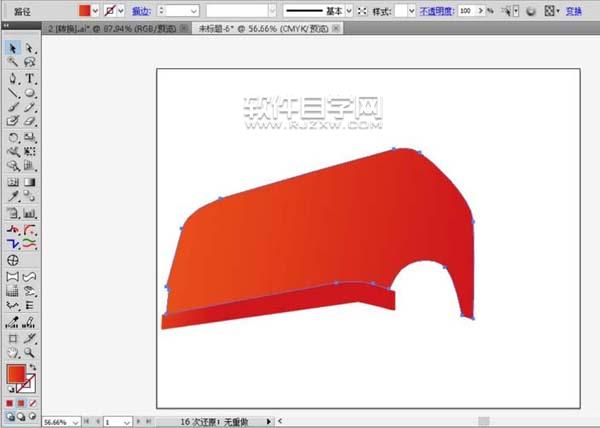Viewport: 600px width, 428px height.
Task: Select the black arrow Selection tool
Action: point(13,48)
